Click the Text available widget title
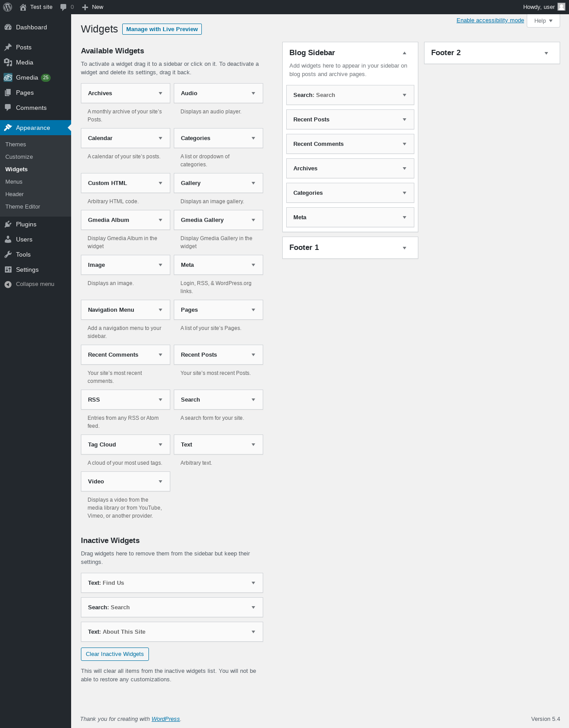Viewport: 569px width, 728px height. 186,445
